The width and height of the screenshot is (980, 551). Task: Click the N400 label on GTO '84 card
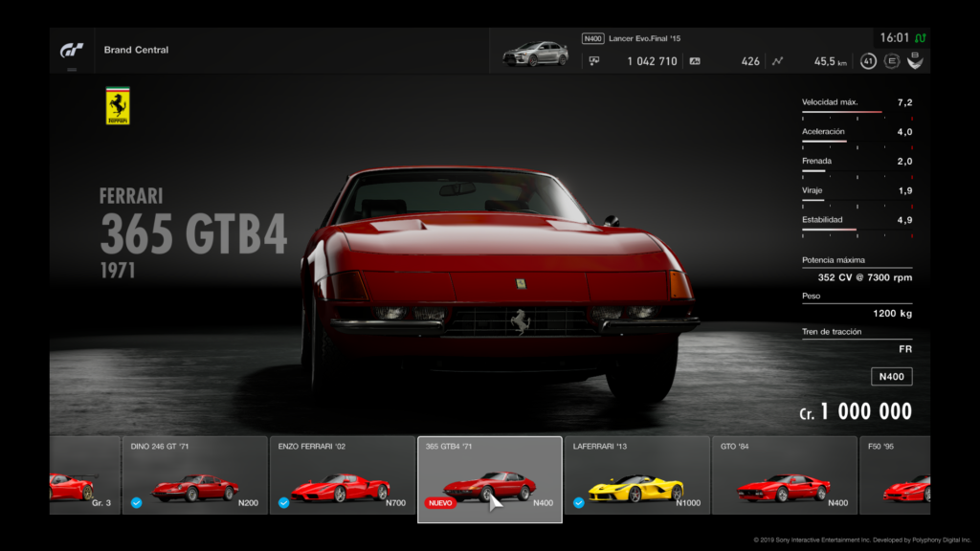point(838,503)
